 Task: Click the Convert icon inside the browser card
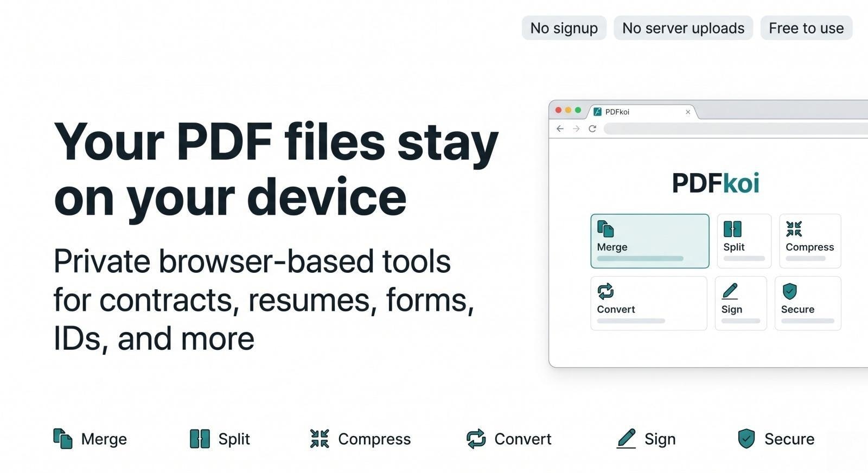point(605,291)
